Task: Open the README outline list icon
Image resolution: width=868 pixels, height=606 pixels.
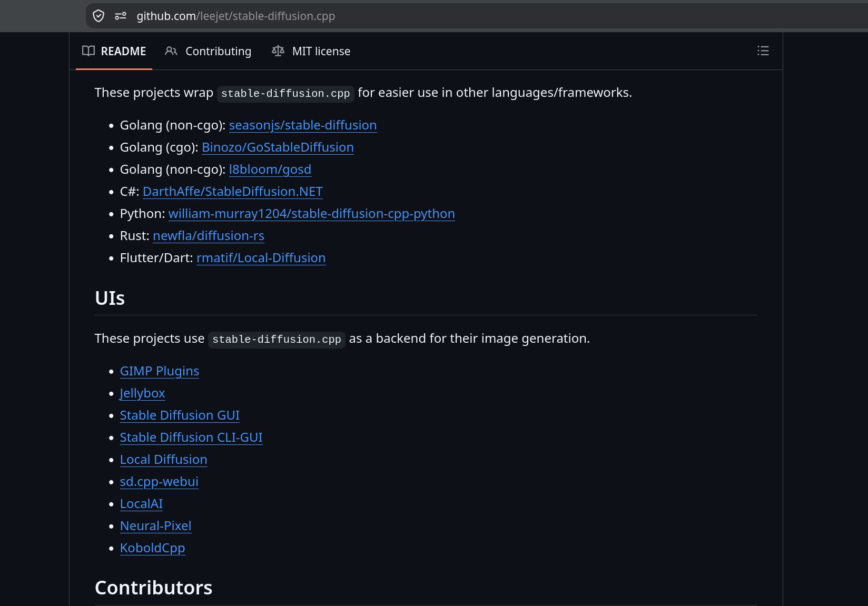Action: coord(763,51)
